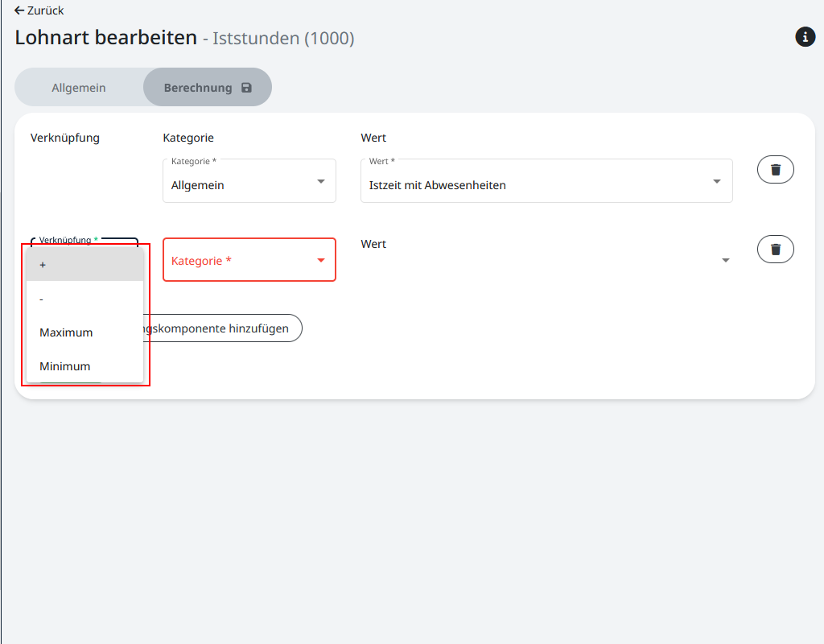Image resolution: width=824 pixels, height=644 pixels.
Task: Delete the second row with the trash icon
Action: click(775, 250)
